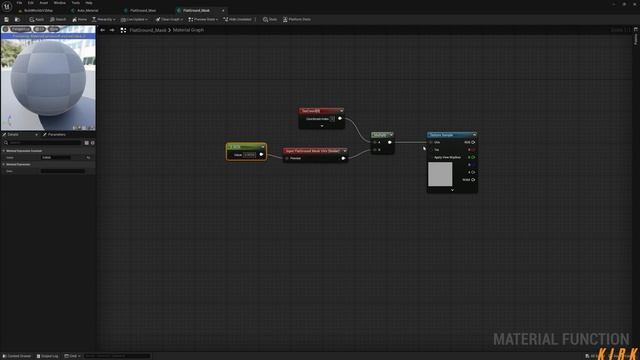Click the Input node output pin
Screen dimensions: 640x360
pos(343,158)
